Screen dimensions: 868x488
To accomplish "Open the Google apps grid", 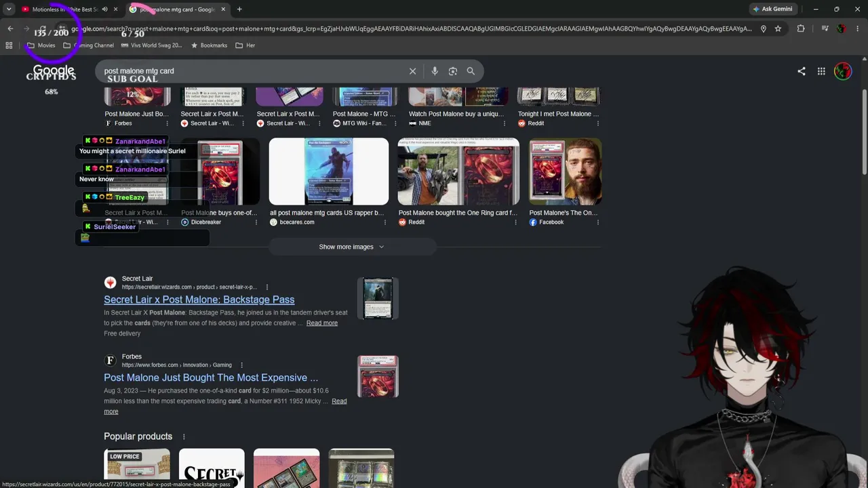I will (x=821, y=71).
